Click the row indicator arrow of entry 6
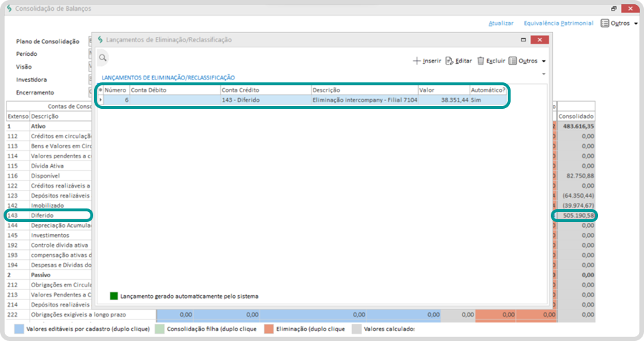Image resolution: width=644 pixels, height=341 pixels. click(x=100, y=101)
